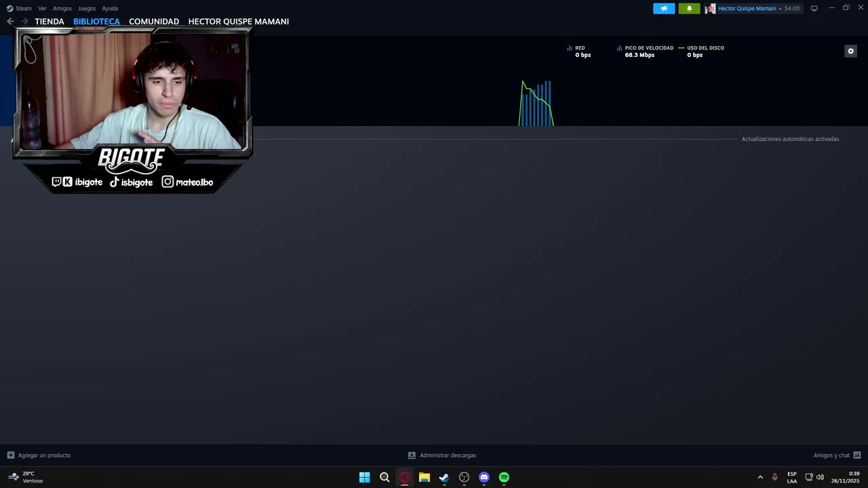Open the Windows Start menu

click(x=364, y=477)
